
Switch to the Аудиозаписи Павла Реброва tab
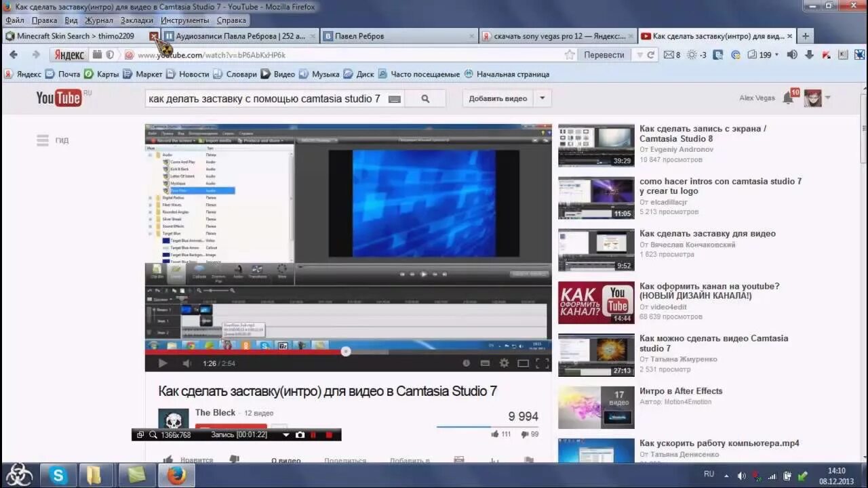coord(240,36)
